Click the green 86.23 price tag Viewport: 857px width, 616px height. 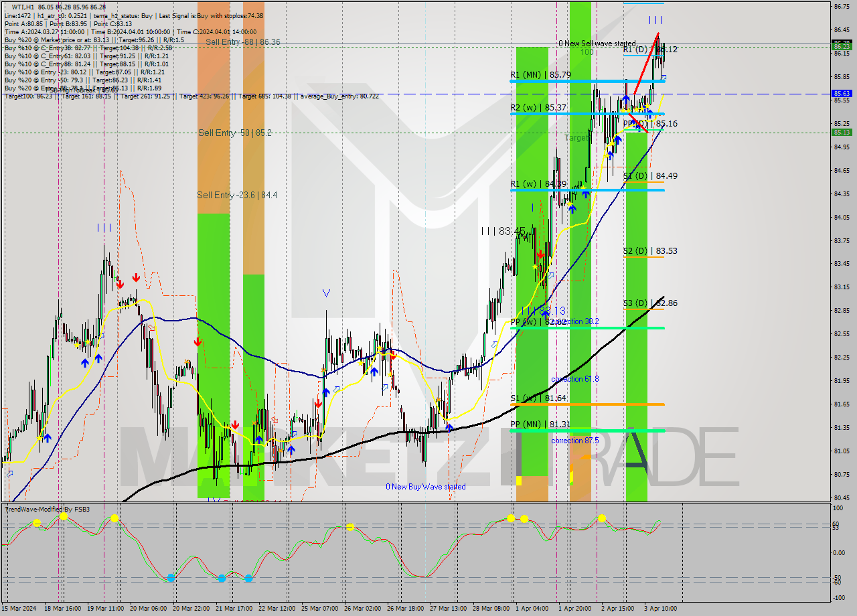click(842, 46)
